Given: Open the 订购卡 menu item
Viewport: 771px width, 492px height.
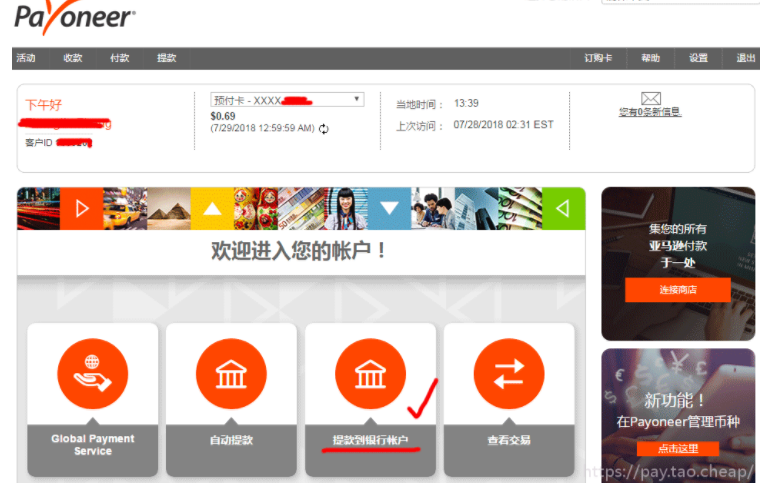Looking at the screenshot, I should coord(598,58).
